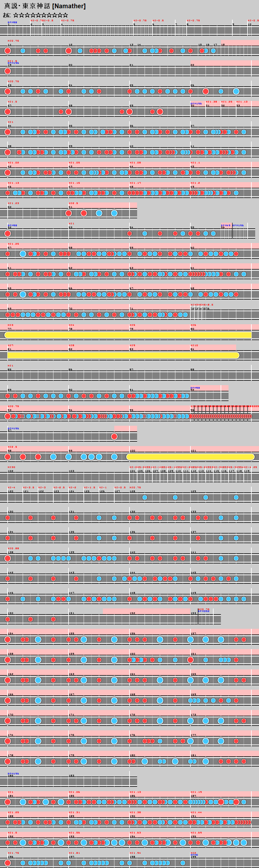Jump to the measure 103 number marker

71,471
